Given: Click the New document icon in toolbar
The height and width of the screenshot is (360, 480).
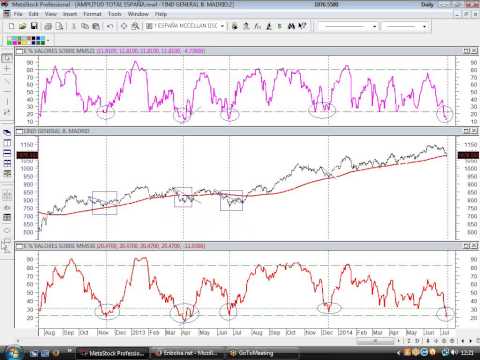Looking at the screenshot, I should [x=11, y=26].
